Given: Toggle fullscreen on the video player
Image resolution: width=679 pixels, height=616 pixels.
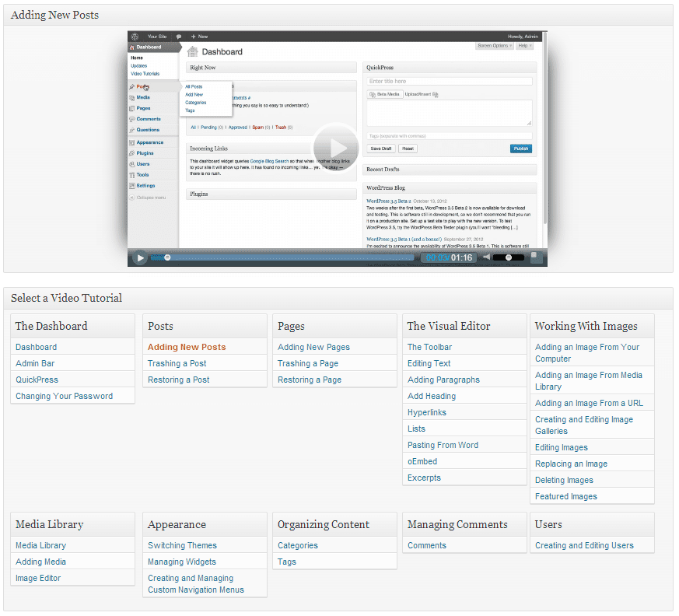Looking at the screenshot, I should pos(536,257).
